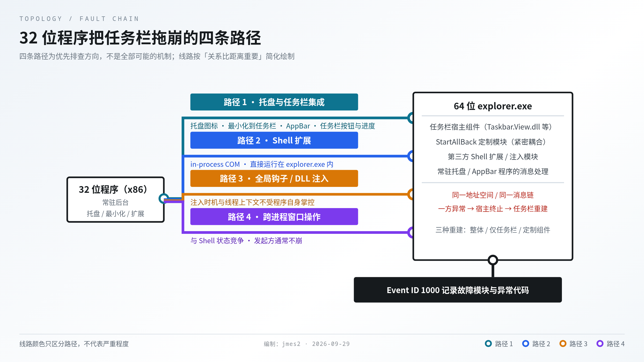Viewport: 644px width, 362px height.
Task: Click the 路径 4 legend label
Action: tap(616, 344)
